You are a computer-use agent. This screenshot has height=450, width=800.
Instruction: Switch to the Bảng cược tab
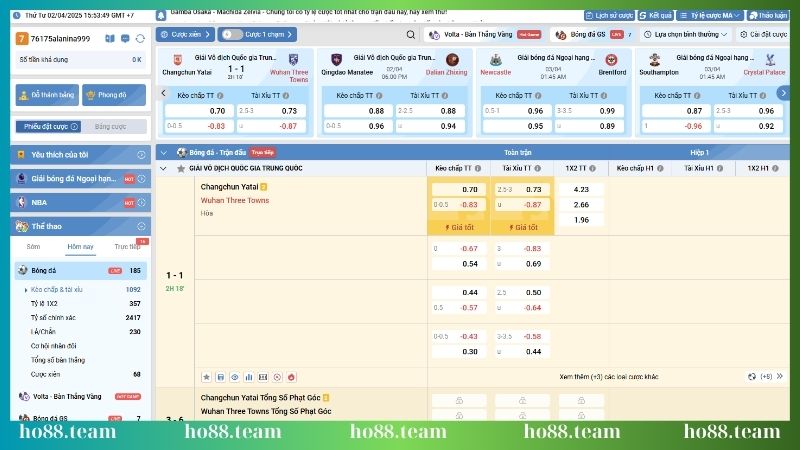[x=111, y=127]
